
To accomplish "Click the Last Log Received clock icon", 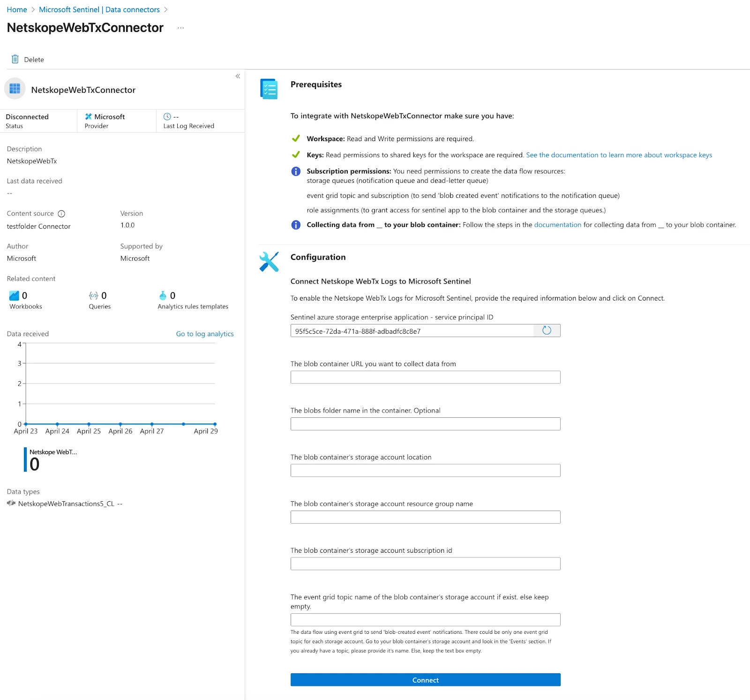I will click(167, 116).
